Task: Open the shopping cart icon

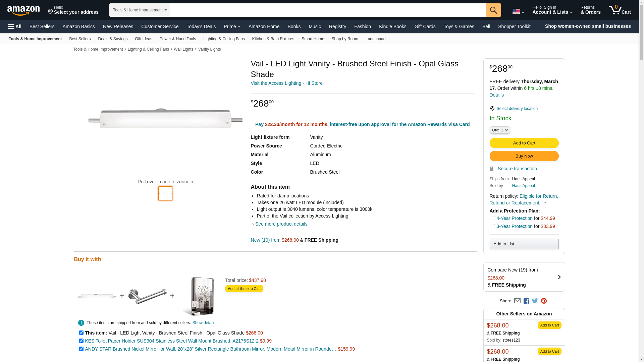Action: point(620,10)
